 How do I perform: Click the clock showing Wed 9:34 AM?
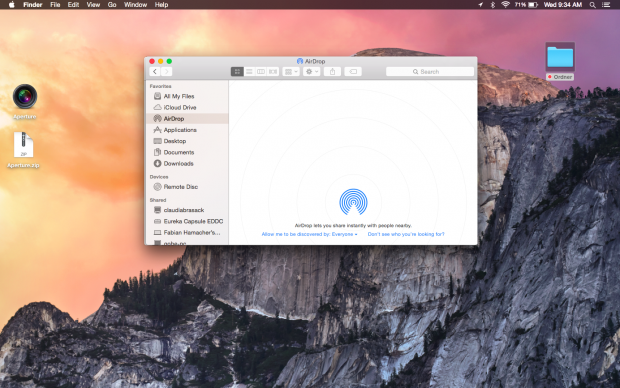tap(563, 5)
